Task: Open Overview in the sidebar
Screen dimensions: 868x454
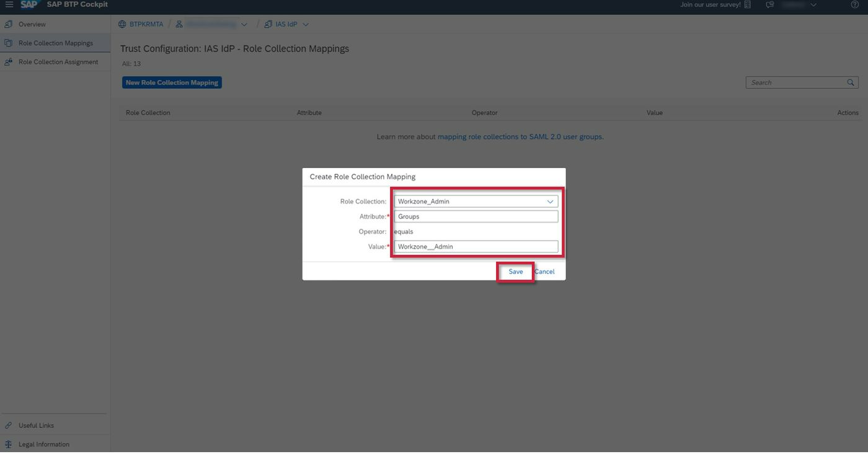Action: click(55, 24)
